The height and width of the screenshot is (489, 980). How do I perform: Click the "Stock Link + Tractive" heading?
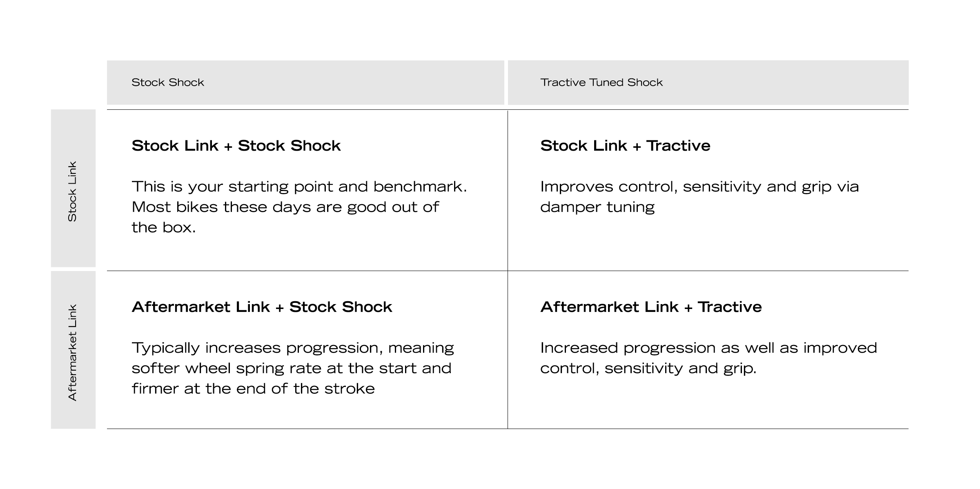coord(625,146)
